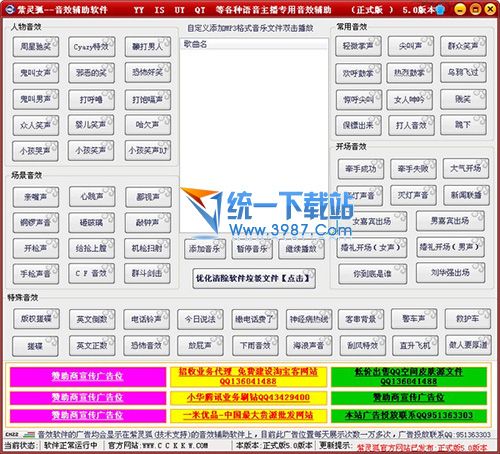
Task: Click the 今日说法 button
Action: click(x=200, y=319)
